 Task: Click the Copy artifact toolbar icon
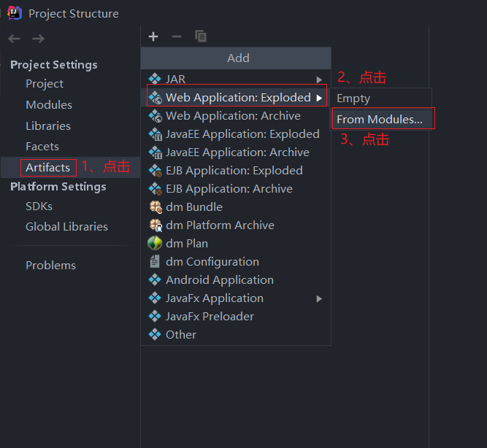click(x=201, y=36)
